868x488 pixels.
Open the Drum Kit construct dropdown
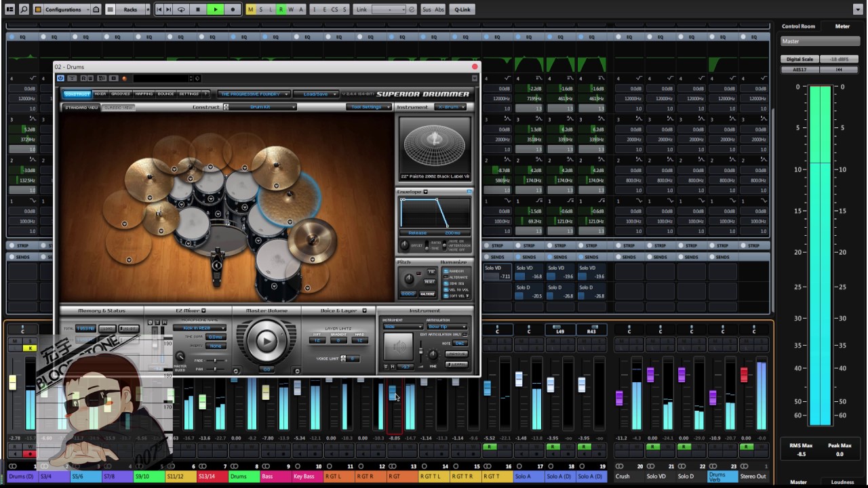tap(262, 107)
